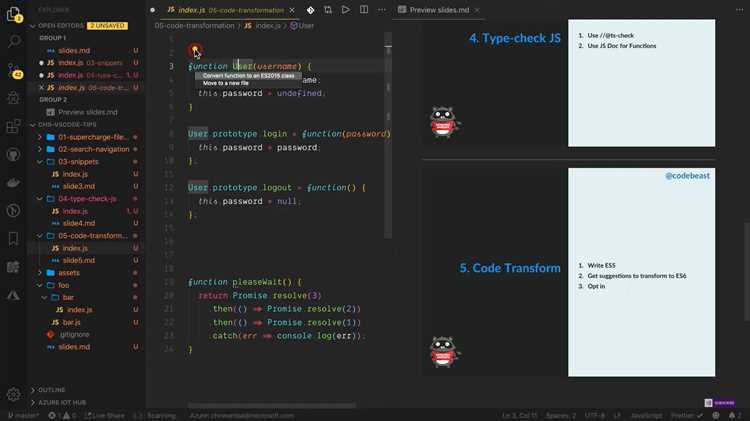Click JavaScript language mode in status bar
750x421 pixels.
pyautogui.click(x=646, y=415)
